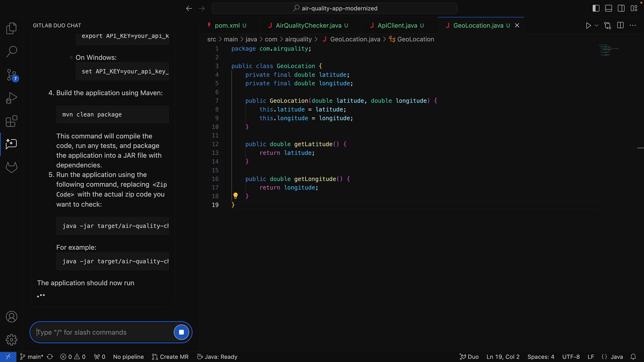Toggle the bottom panel layout icon
The height and width of the screenshot is (362, 644).
pyautogui.click(x=608, y=8)
